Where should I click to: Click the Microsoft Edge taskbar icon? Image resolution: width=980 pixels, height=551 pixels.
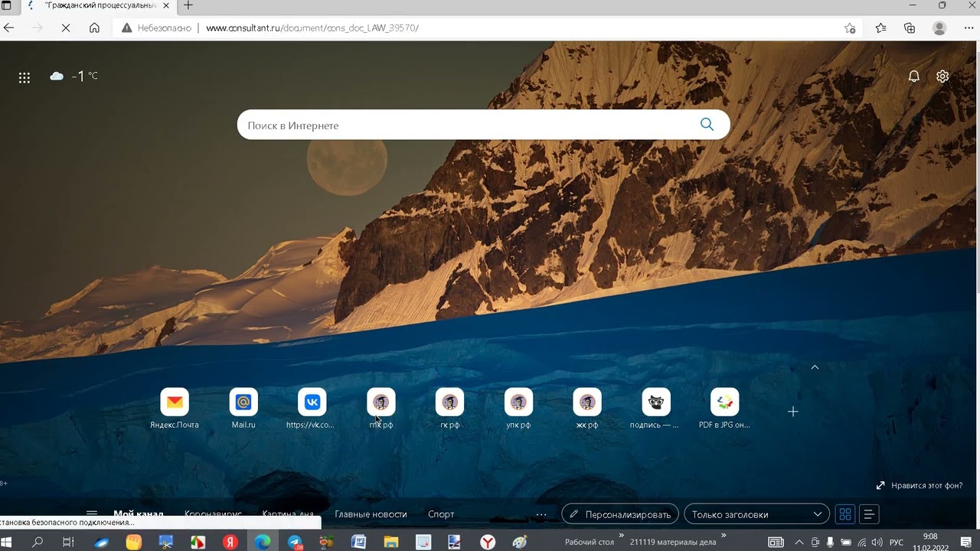pyautogui.click(x=263, y=542)
